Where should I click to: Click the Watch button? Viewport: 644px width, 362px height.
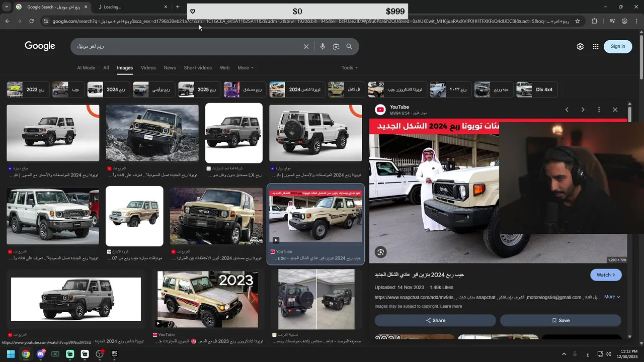point(606,275)
